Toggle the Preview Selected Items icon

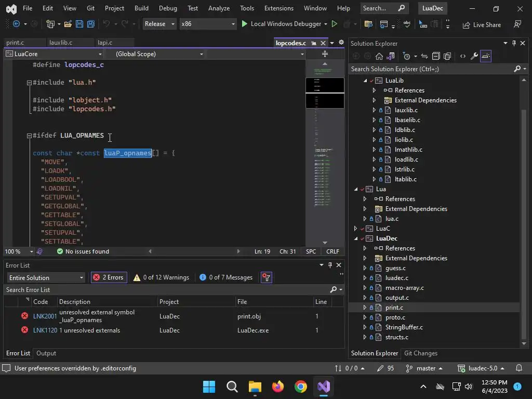pyautogui.click(x=486, y=56)
